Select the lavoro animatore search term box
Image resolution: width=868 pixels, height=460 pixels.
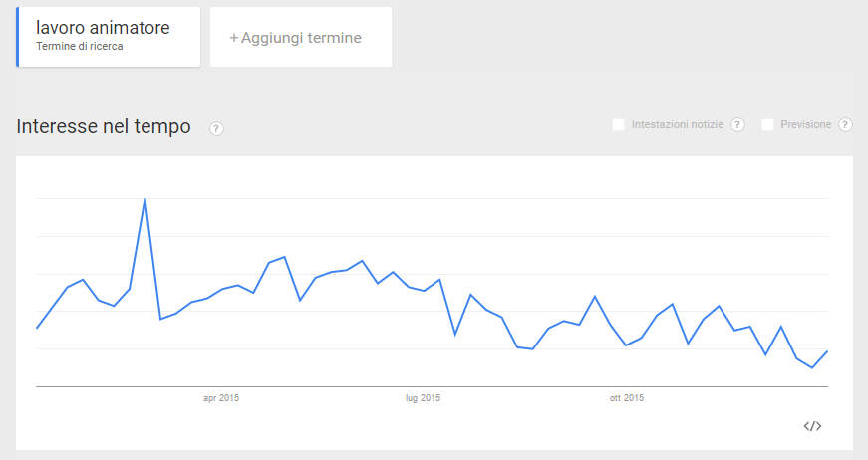(110, 37)
